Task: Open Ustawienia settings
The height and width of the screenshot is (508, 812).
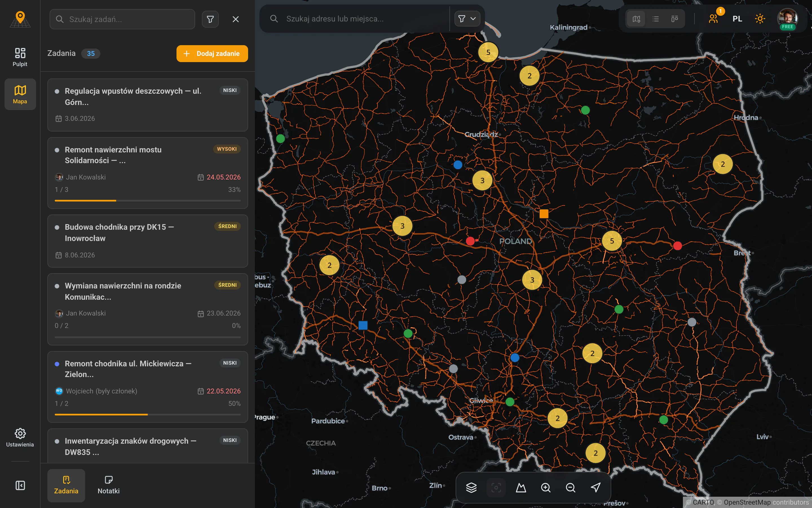Action: [20, 437]
